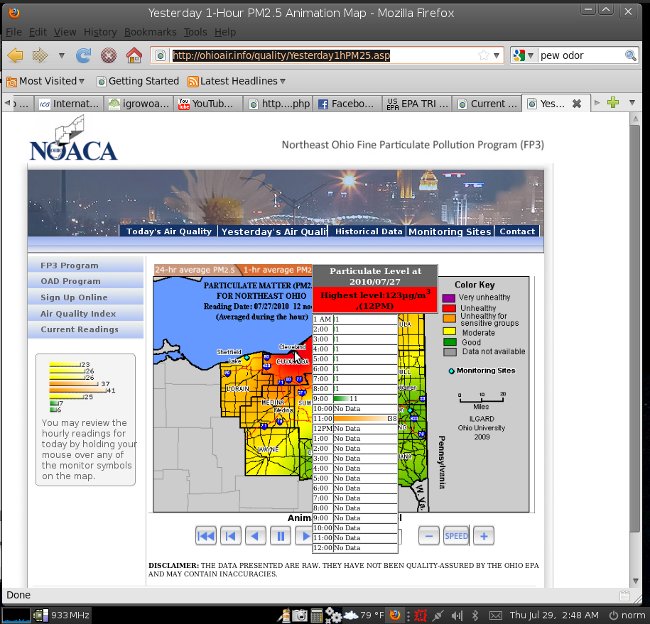Viewport: 650px width, 624px height.
Task: Switch to the 24-hr average PM2.5 tab
Action: tap(195, 270)
